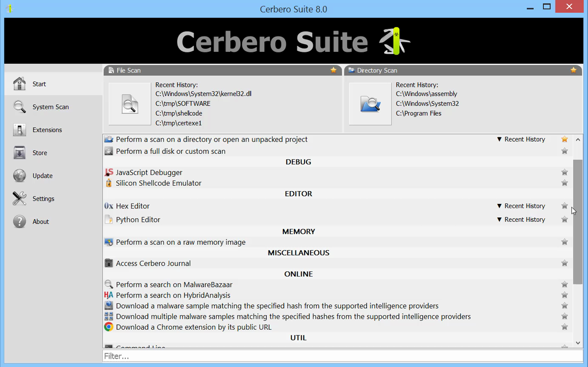The image size is (588, 367).
Task: Expand Recent History for Hex Editor
Action: pos(521,206)
